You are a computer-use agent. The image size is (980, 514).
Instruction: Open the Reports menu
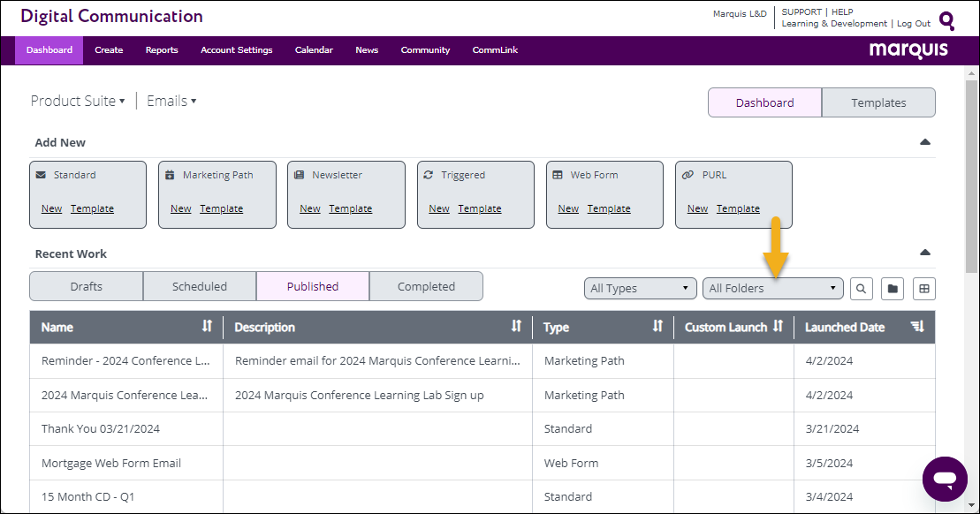[162, 50]
